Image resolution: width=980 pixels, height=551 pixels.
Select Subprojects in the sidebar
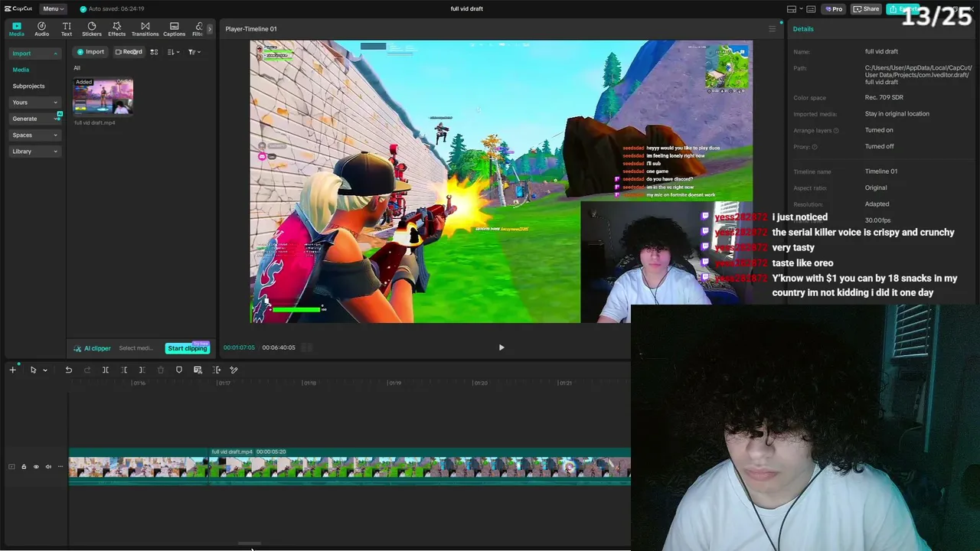pos(28,86)
